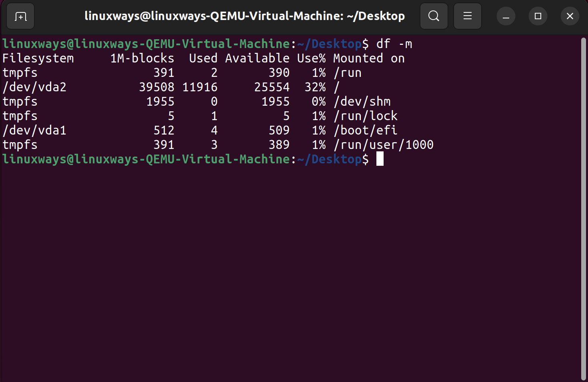Click the empty terminal background area

coord(280,260)
